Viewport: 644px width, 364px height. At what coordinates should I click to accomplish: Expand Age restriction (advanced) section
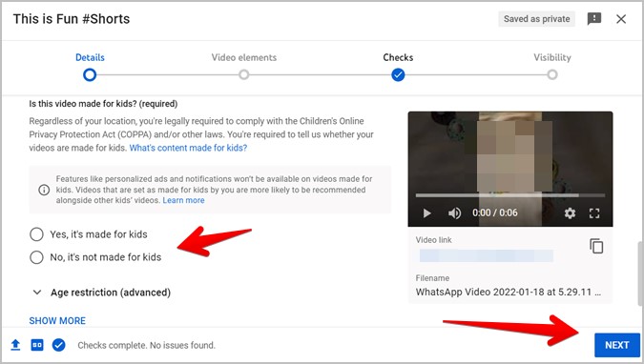tap(101, 293)
